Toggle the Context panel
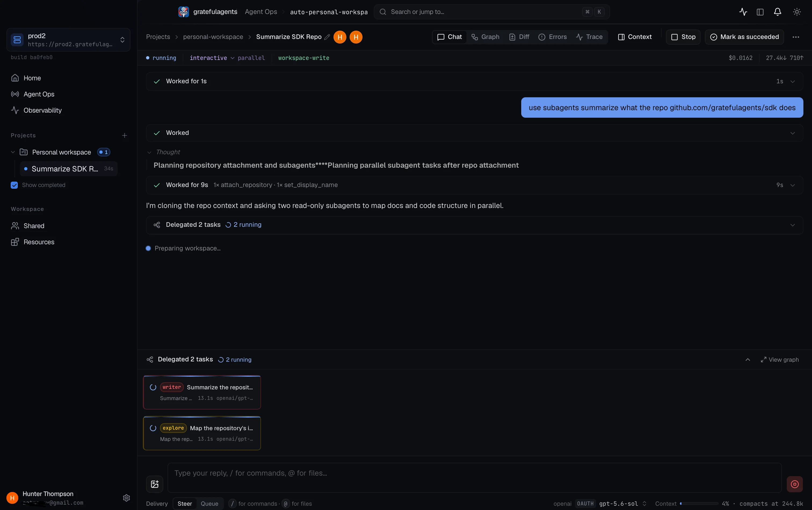812x510 pixels. 635,37
